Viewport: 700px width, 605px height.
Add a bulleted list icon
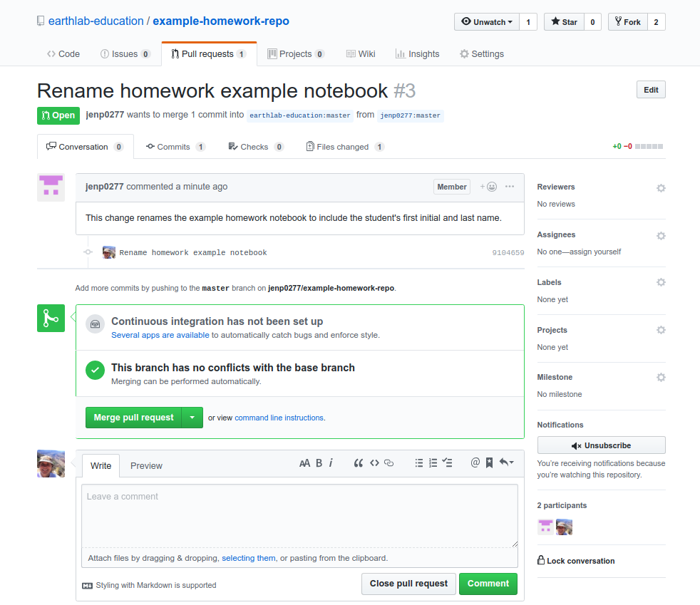pyautogui.click(x=418, y=463)
